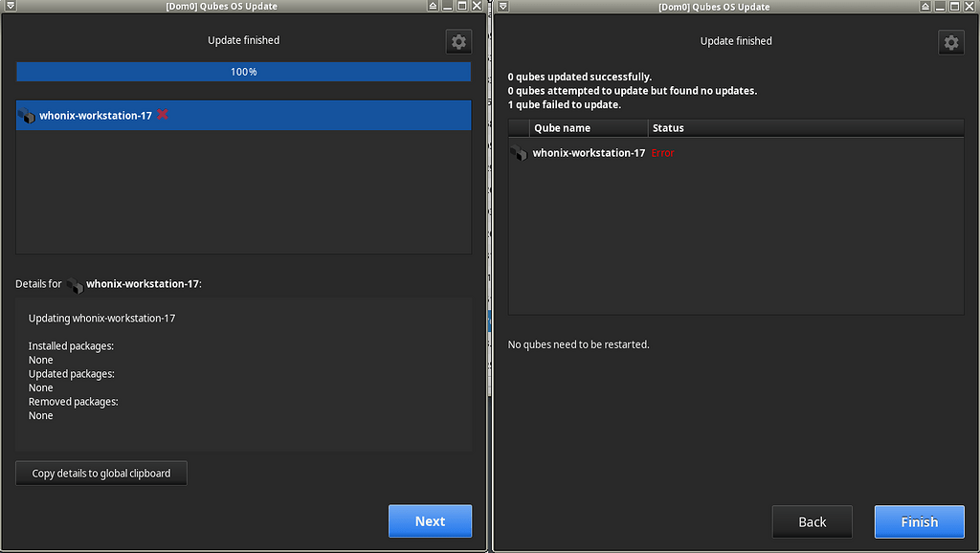This screenshot has width=980, height=553.
Task: Open settings gear in right update window
Action: (x=951, y=42)
